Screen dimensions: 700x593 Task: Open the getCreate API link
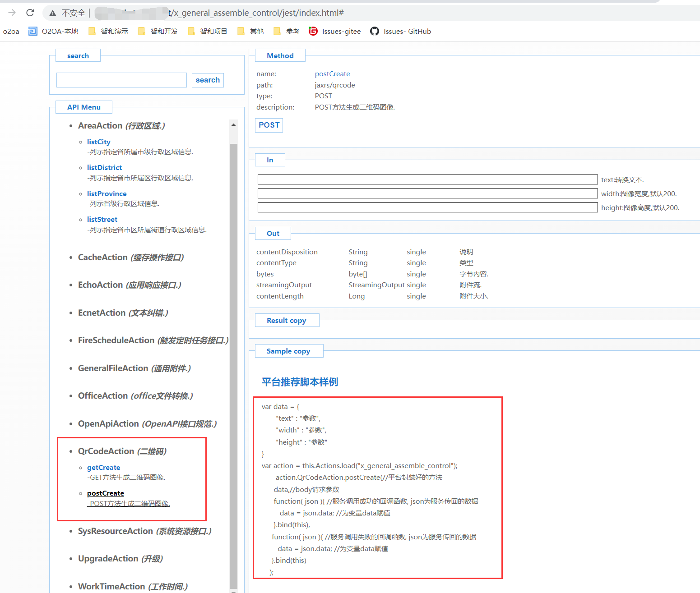tap(103, 468)
